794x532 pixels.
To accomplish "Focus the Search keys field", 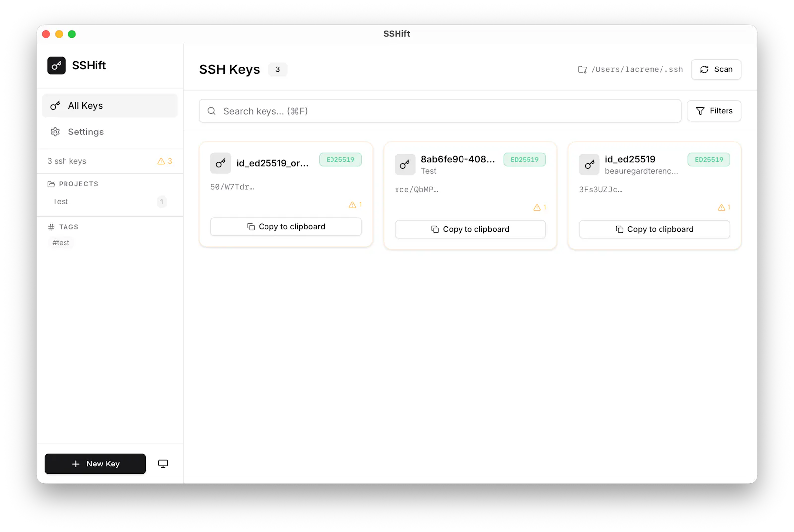I will pos(440,111).
